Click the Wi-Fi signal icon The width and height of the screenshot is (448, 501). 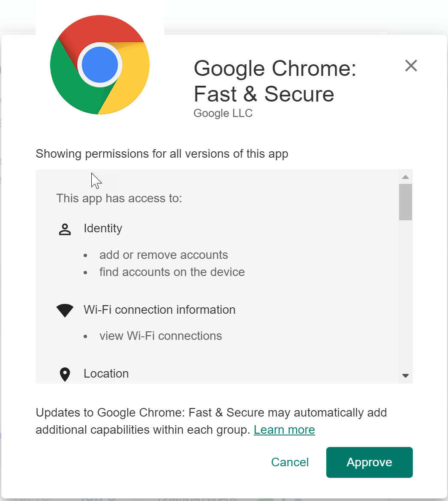pos(65,310)
